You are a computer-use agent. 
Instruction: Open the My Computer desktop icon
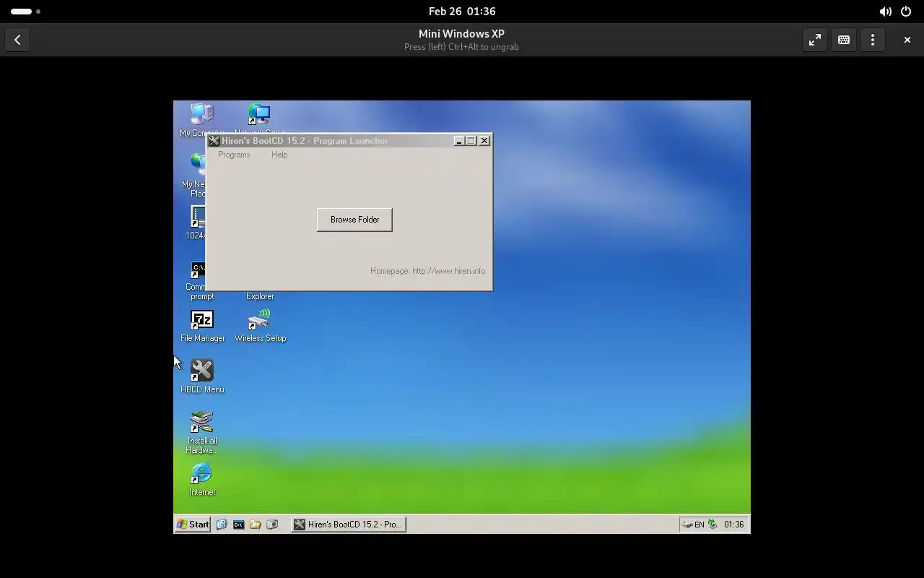[x=202, y=118]
